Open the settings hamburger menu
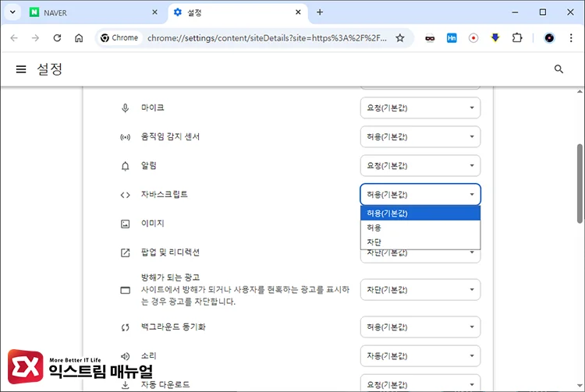Screen dimensions: 585x392 21,69
